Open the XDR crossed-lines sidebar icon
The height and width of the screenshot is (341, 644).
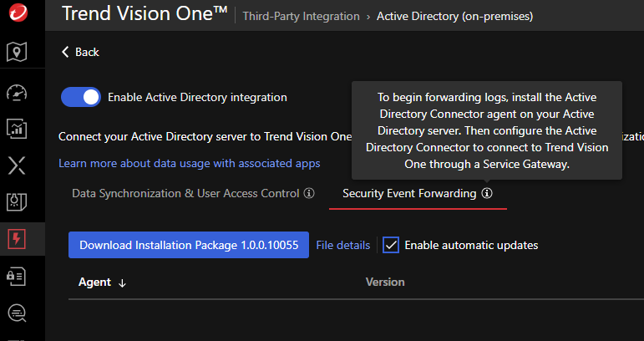pos(17,165)
